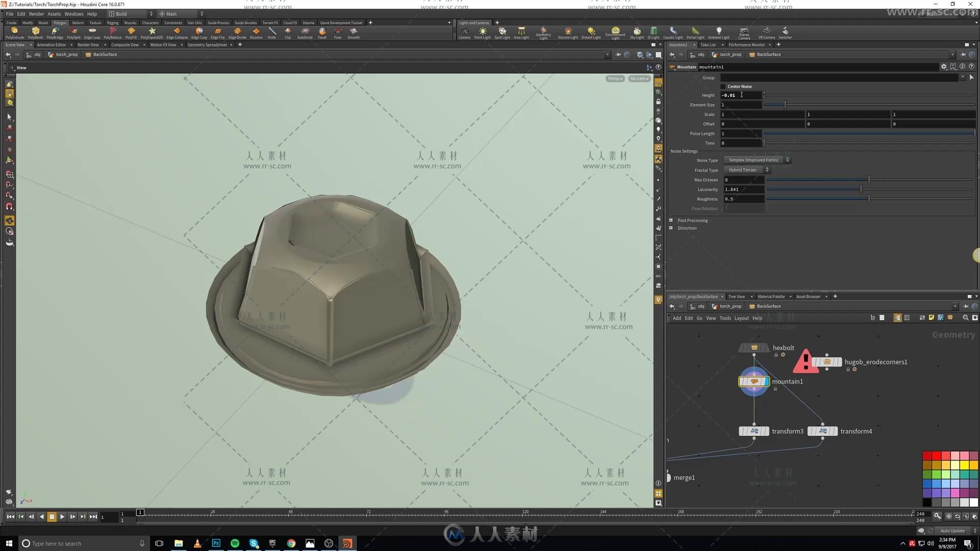Select the Edge Flip shelf tool

pos(217,33)
